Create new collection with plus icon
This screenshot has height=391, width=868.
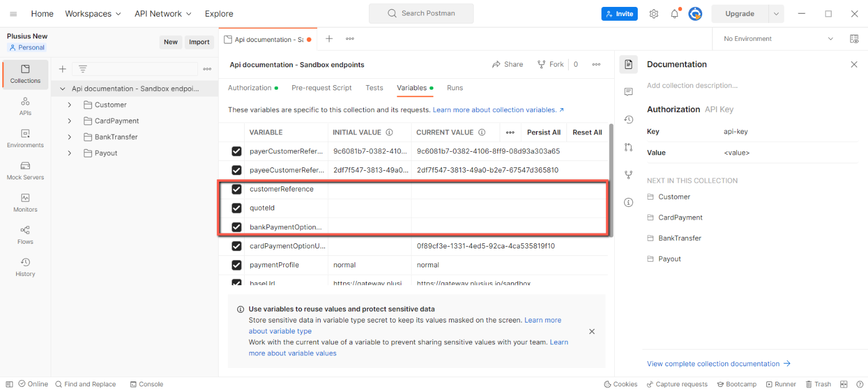[x=63, y=69]
